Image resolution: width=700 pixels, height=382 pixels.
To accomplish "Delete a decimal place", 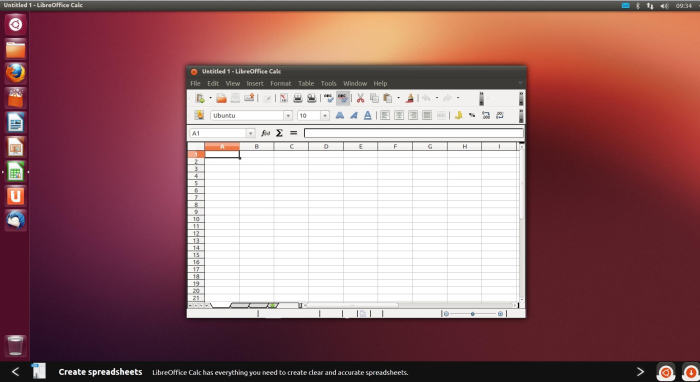I will coord(500,116).
